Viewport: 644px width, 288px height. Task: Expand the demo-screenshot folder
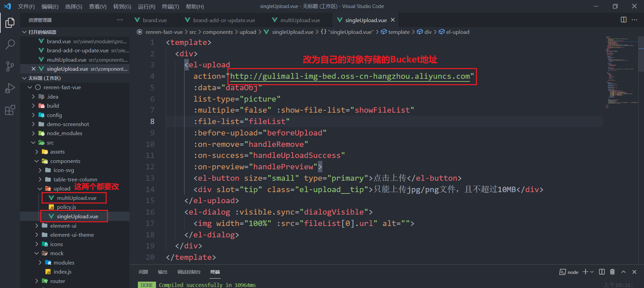75,124
